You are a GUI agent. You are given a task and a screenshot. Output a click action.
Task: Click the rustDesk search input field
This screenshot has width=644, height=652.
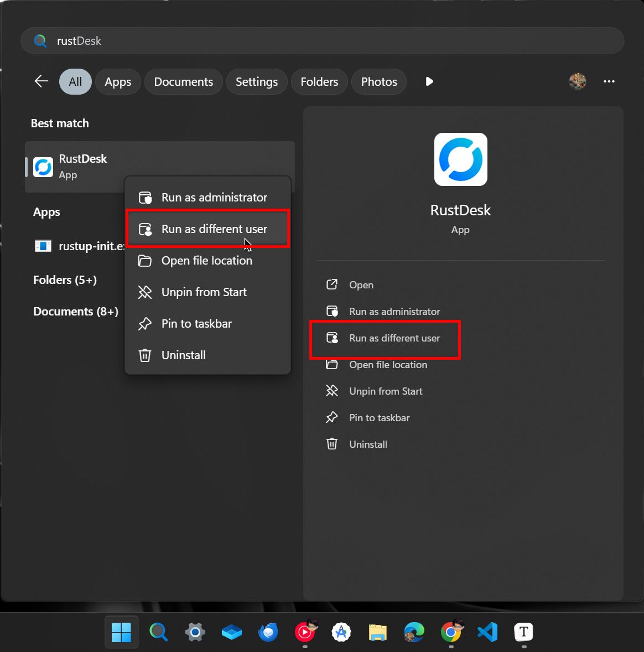pos(322,41)
